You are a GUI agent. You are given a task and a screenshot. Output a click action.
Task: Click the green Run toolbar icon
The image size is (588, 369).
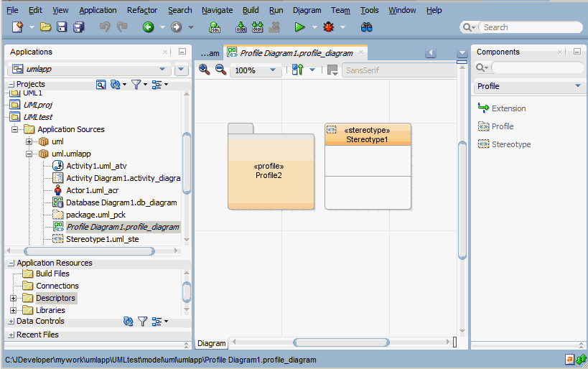(x=299, y=27)
